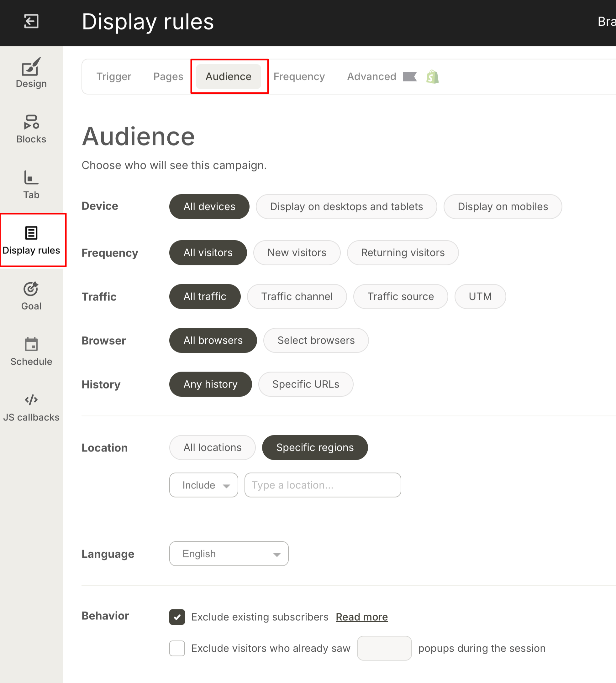
Task: Uncheck Exclude existing subscribers
Action: (177, 617)
